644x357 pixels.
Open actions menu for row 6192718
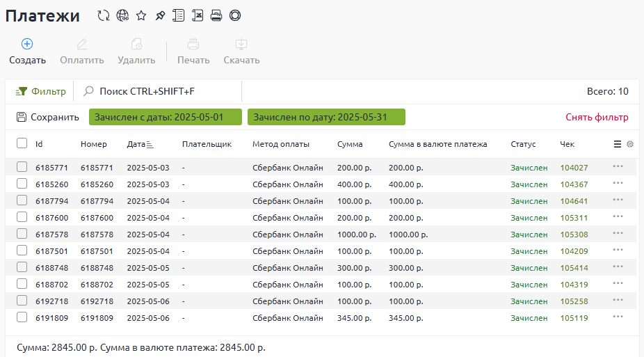(618, 300)
